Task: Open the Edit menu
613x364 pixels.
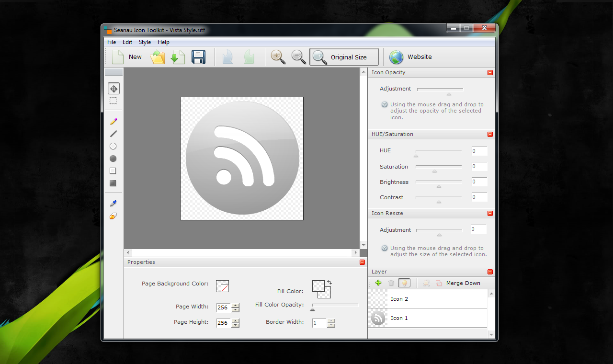Action: [x=127, y=42]
